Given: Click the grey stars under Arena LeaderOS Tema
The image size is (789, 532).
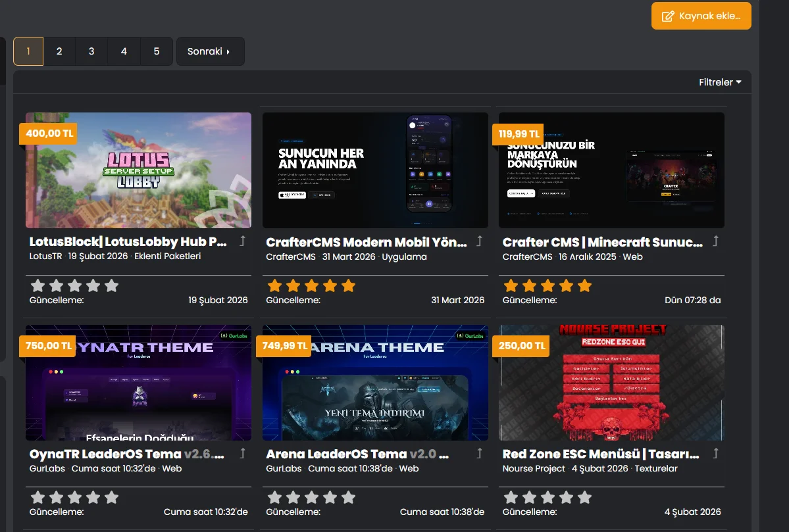Looking at the screenshot, I should (311, 497).
